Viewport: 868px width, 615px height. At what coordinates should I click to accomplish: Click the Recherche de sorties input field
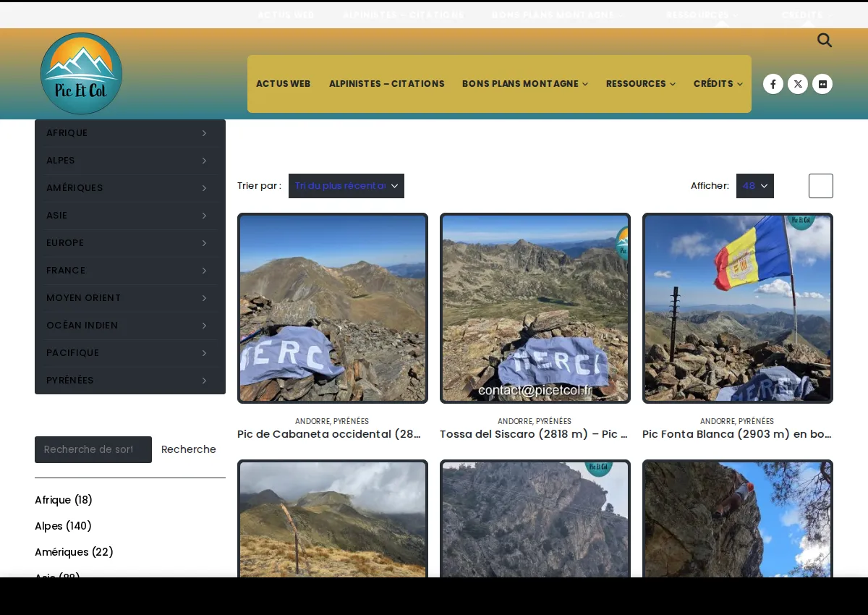coord(93,449)
